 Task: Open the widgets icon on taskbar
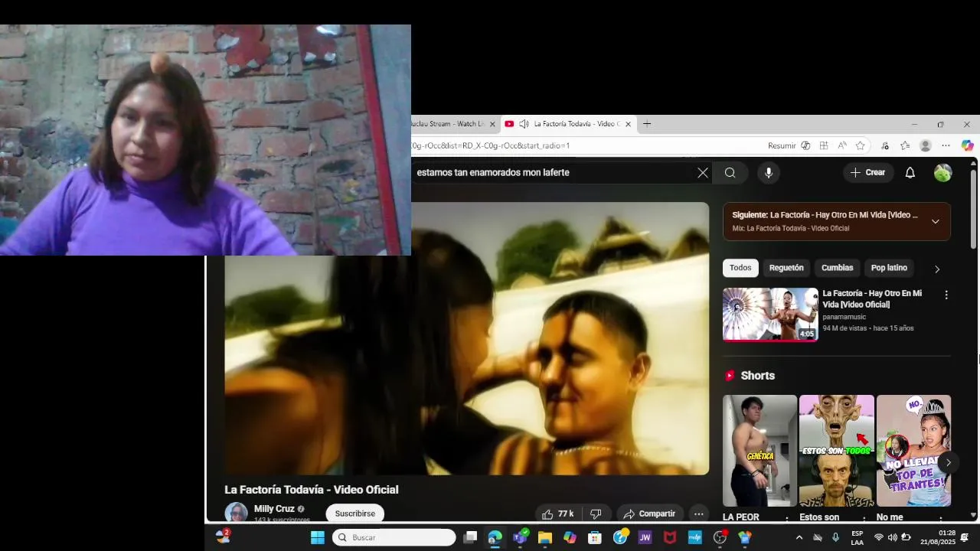223,536
